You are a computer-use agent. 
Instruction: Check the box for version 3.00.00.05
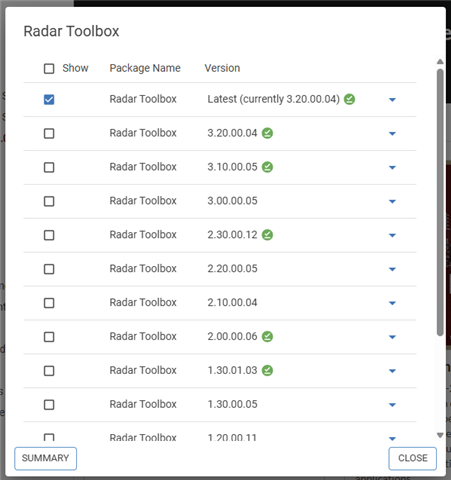(49, 201)
